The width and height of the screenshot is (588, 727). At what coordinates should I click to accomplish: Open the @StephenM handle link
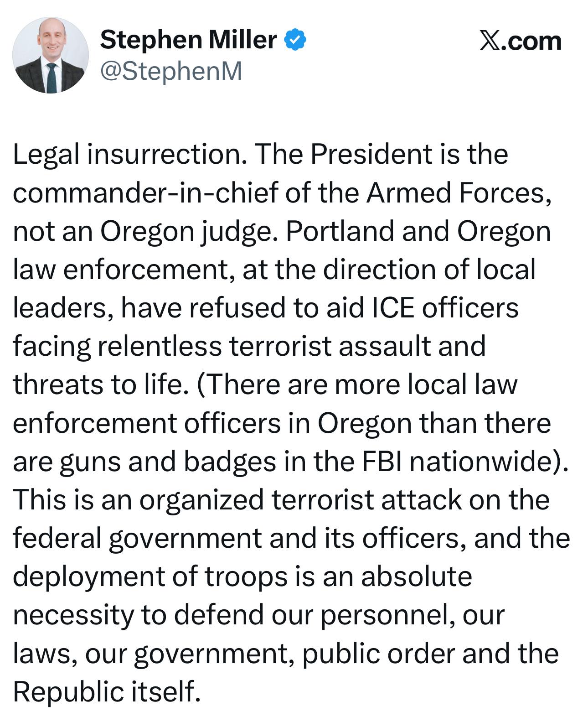(170, 72)
